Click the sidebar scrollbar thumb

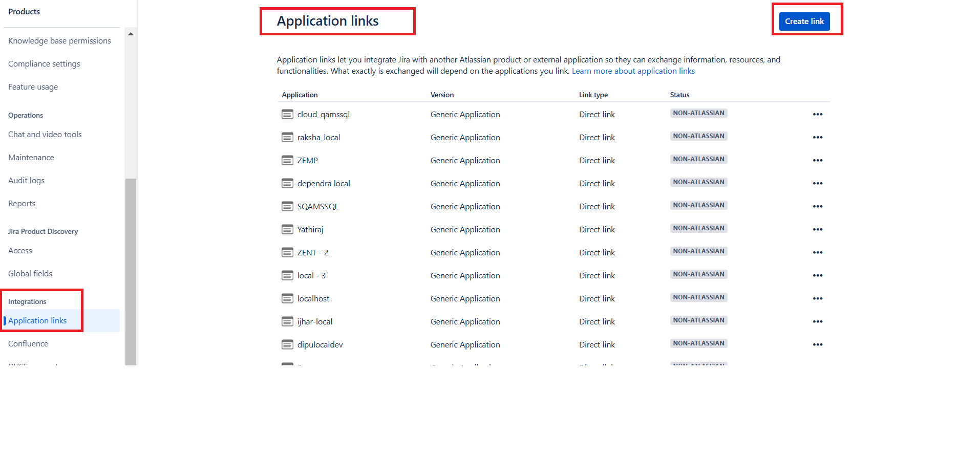(131, 271)
